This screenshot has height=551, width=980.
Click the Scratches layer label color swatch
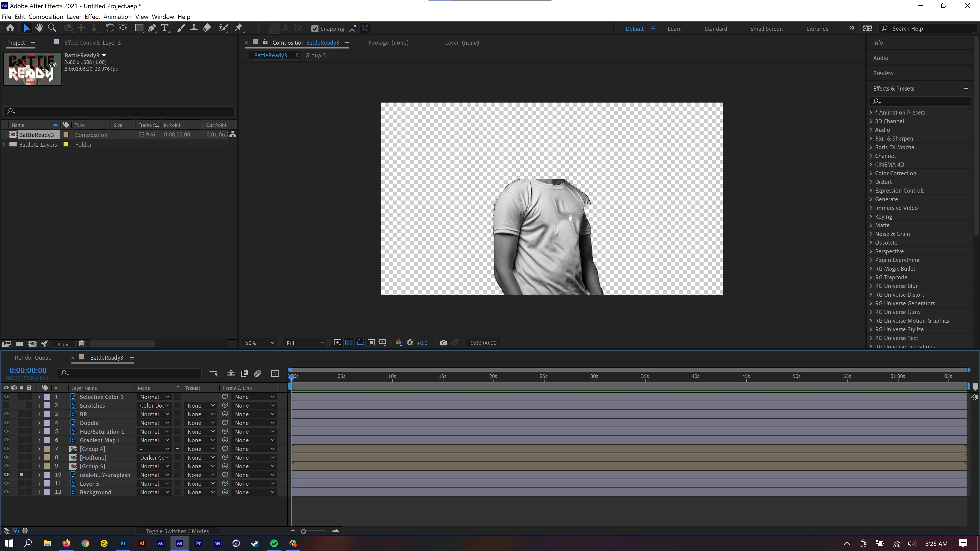click(x=47, y=405)
